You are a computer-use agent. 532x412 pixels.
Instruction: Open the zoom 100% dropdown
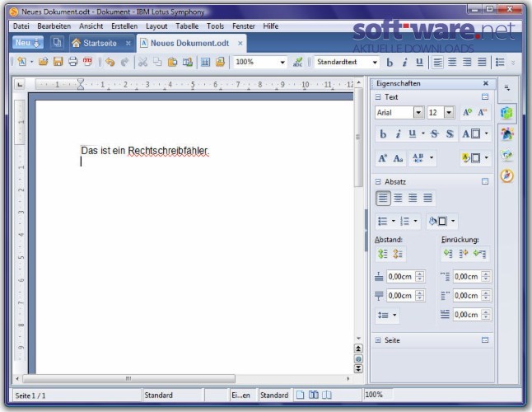282,62
